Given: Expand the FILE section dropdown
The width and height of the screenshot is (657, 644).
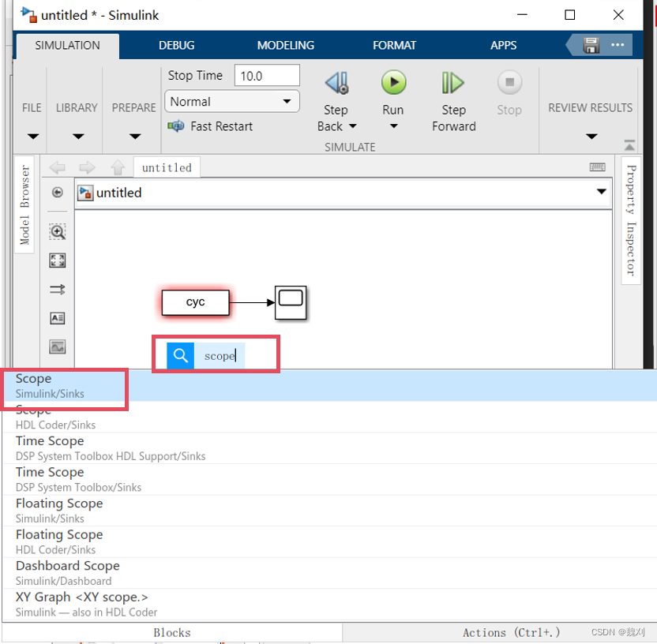Looking at the screenshot, I should (x=32, y=137).
